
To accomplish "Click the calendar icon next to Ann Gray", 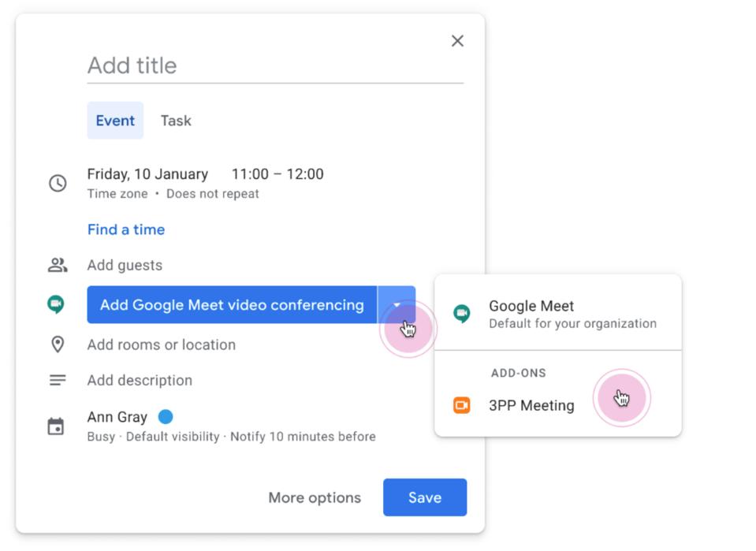I will click(57, 426).
